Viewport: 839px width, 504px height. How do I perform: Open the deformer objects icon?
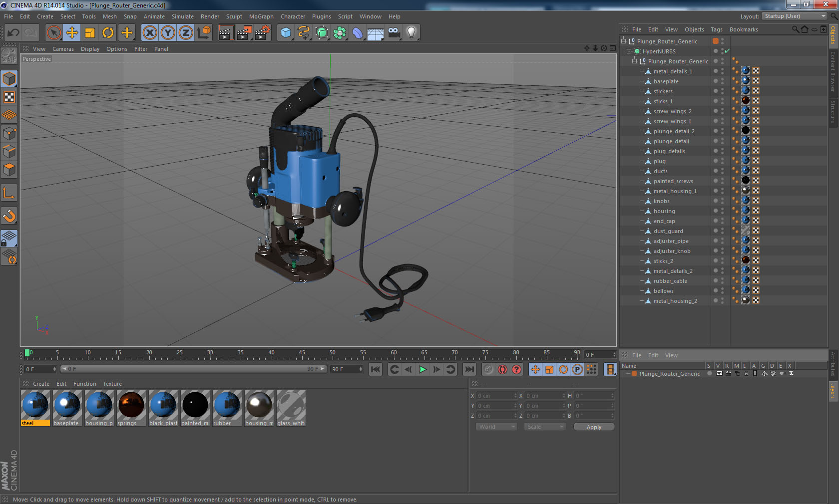tap(358, 33)
